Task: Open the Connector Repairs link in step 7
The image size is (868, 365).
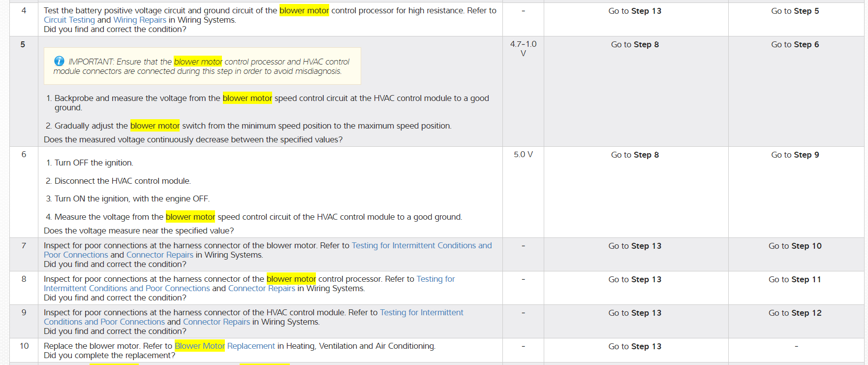Action: pyautogui.click(x=159, y=255)
